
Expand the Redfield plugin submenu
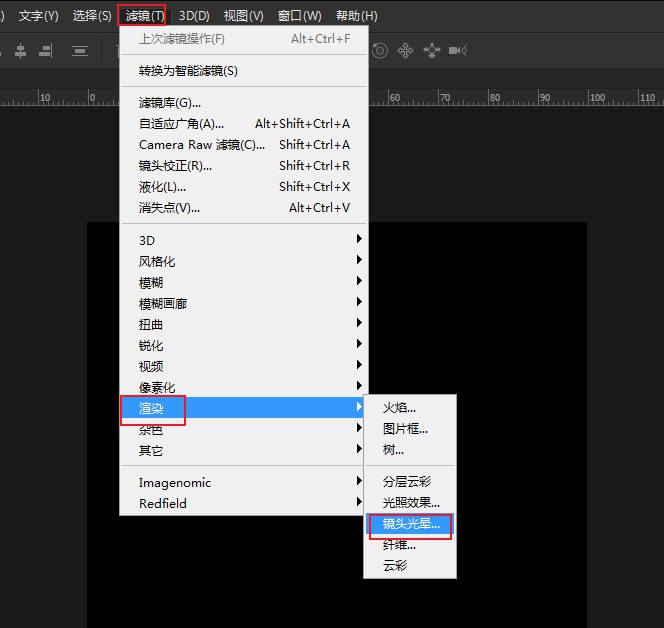coord(244,504)
